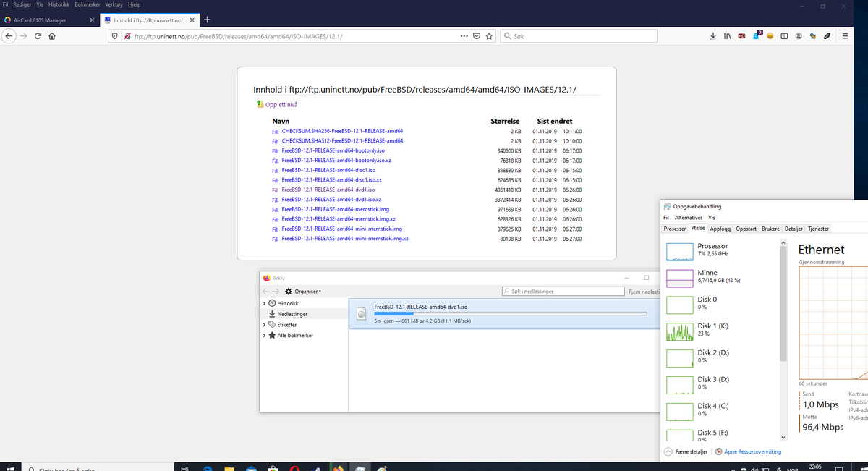
Task: Select Prosessor performance graph
Action: coord(678,251)
